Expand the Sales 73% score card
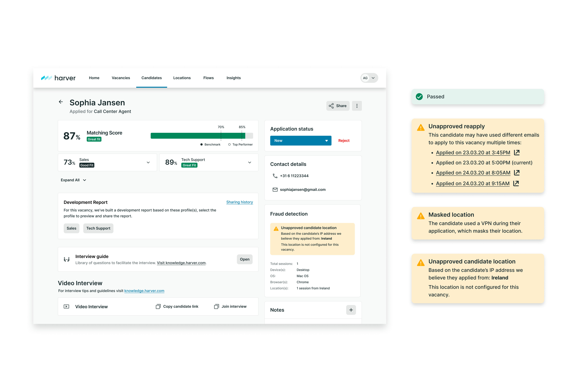This screenshot has width=588, height=392. coord(148,163)
